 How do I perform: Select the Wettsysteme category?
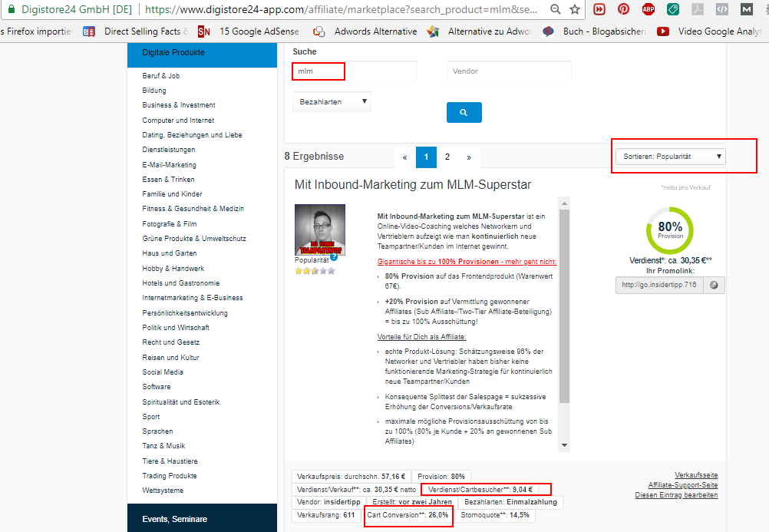coord(163,491)
